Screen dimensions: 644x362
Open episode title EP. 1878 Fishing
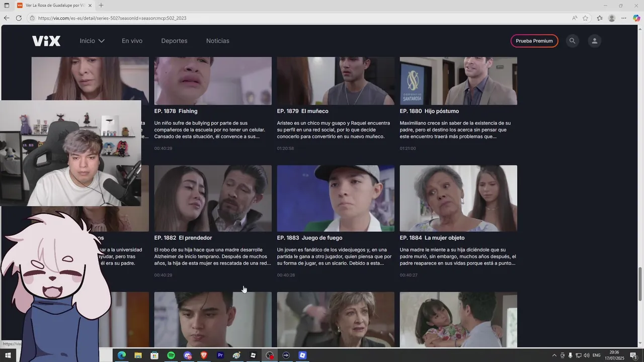pos(176,111)
